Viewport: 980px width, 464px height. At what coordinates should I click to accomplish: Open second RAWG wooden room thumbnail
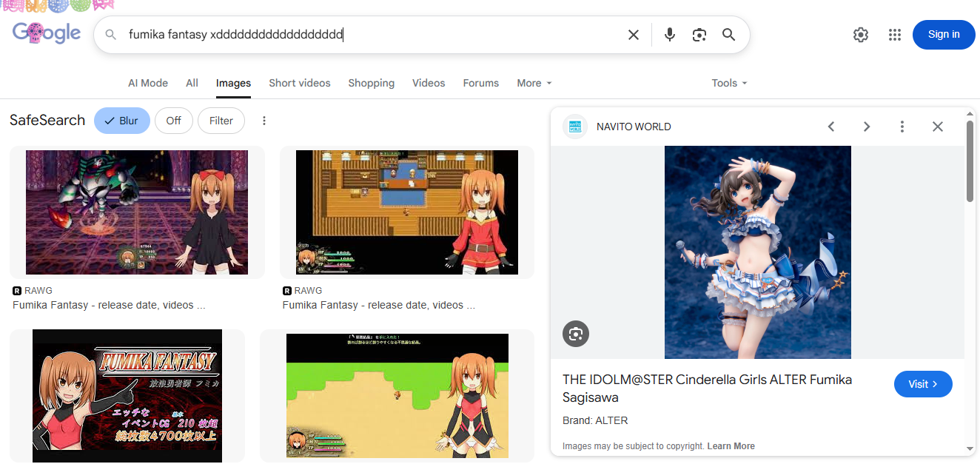(407, 212)
